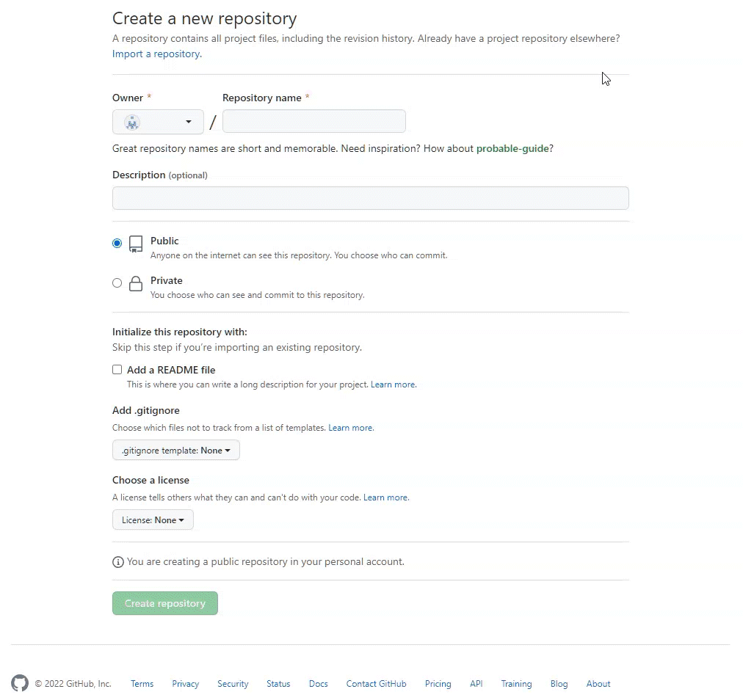
Task: Check the Add a README file checkbox
Action: [x=117, y=369]
